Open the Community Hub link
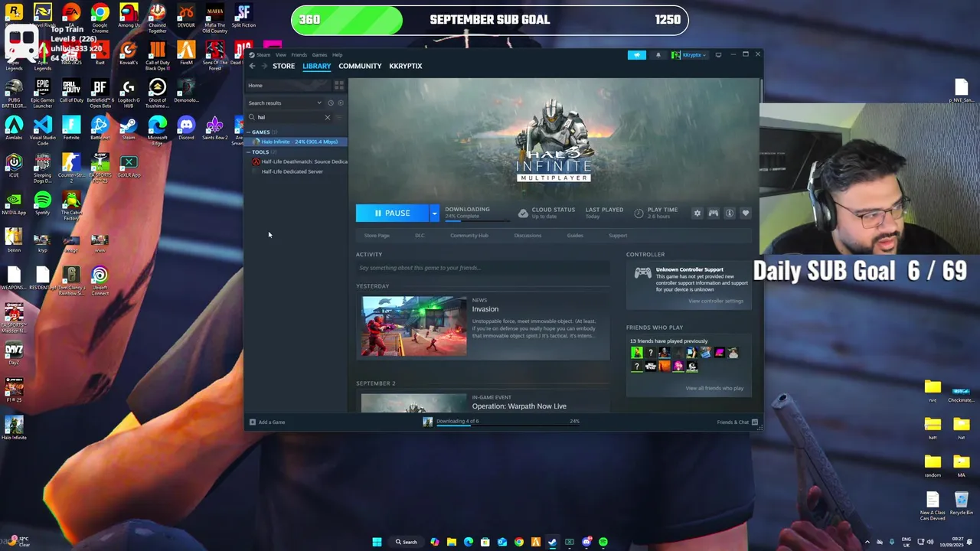Image resolution: width=980 pixels, height=551 pixels. tap(469, 236)
